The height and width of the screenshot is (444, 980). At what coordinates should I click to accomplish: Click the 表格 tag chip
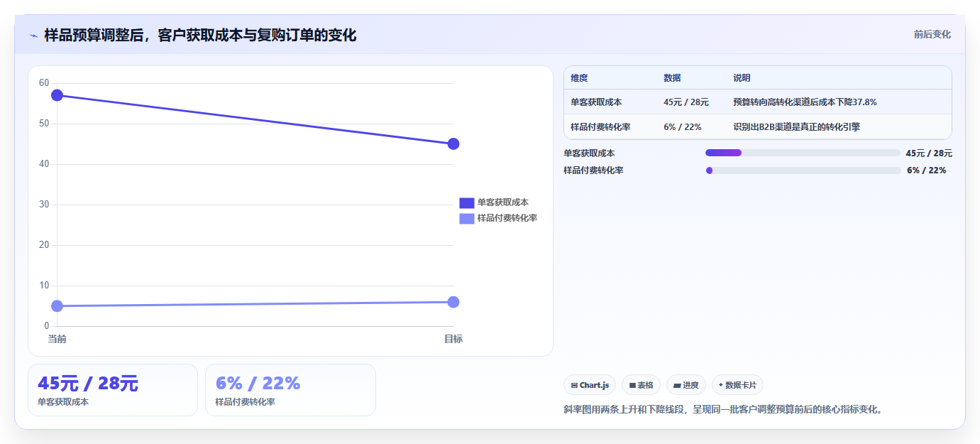point(641,385)
